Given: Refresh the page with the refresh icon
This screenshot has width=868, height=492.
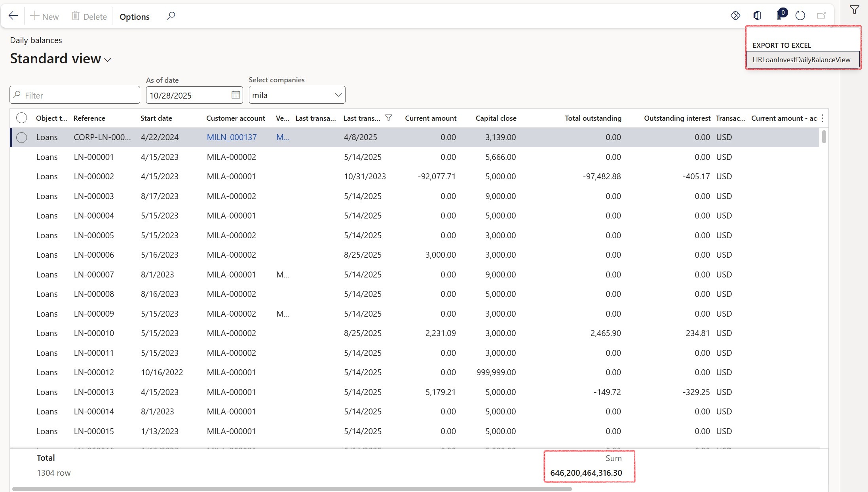Looking at the screenshot, I should pos(800,15).
